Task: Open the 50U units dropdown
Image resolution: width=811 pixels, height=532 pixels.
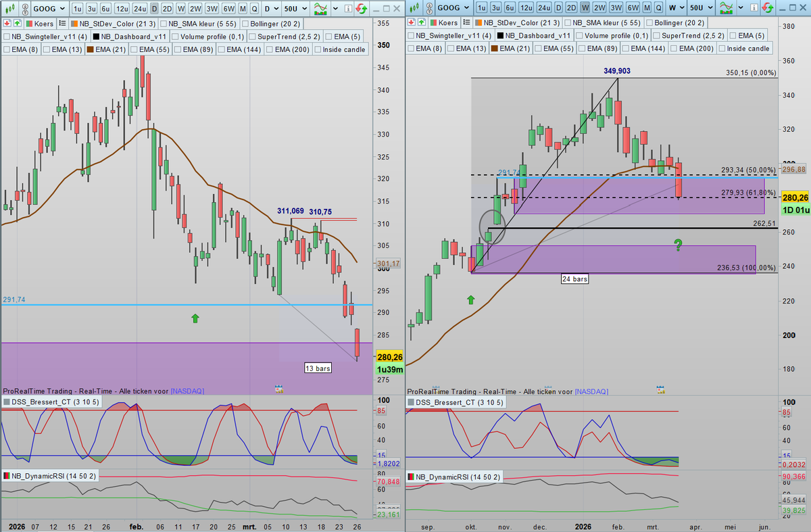Action: 295,9
